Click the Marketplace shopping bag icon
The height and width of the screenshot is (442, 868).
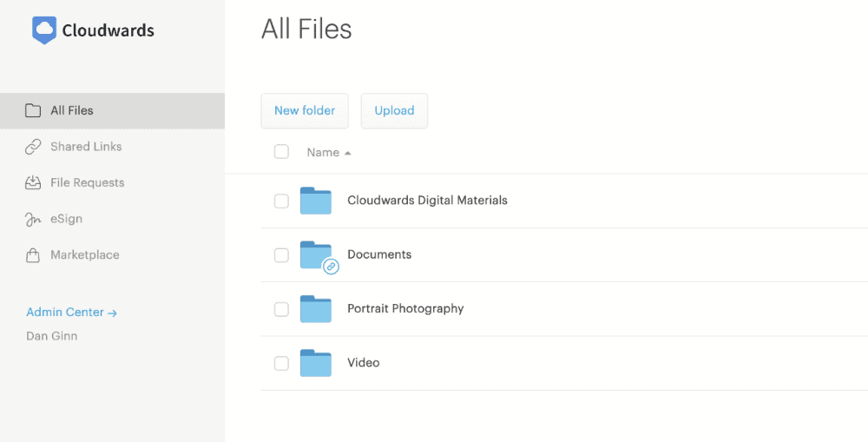point(33,255)
